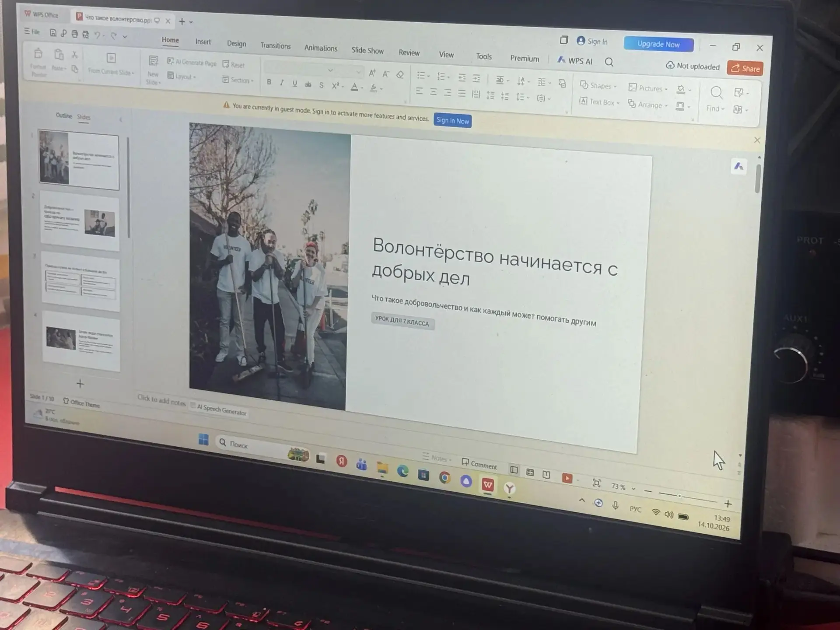Switch to normal view icon in status bar
Screen dimensions: 840x630
click(514, 470)
